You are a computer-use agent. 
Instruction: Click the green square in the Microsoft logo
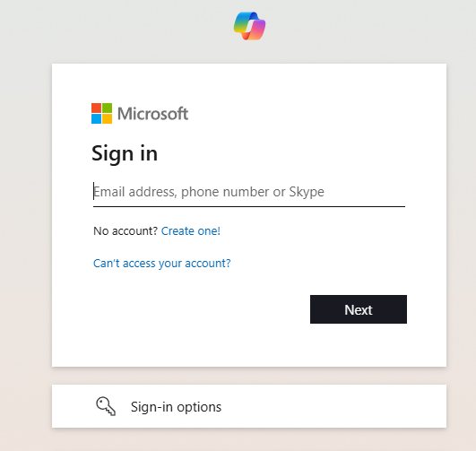[x=108, y=108]
